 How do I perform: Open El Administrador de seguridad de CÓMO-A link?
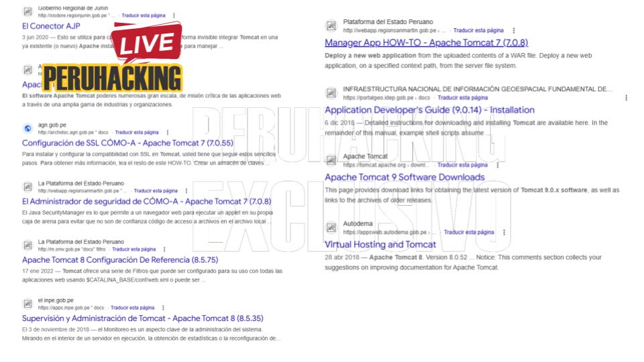point(147,202)
